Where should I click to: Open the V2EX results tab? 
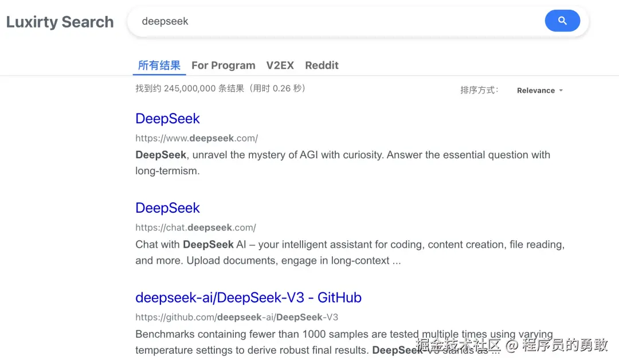coord(280,65)
